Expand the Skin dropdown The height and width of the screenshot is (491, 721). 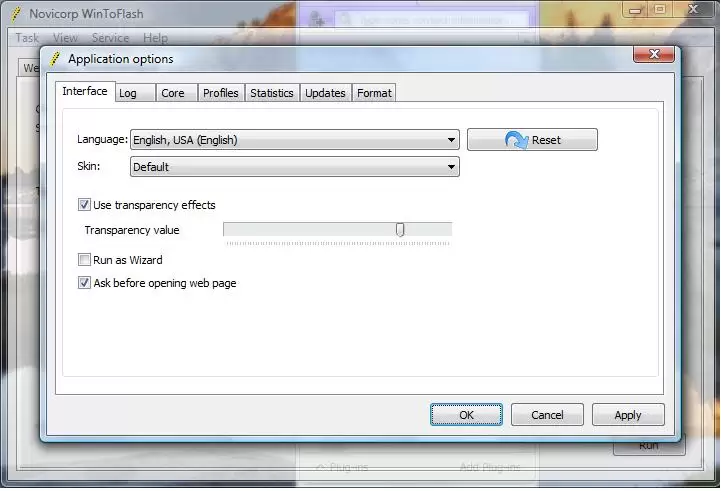pyautogui.click(x=295, y=167)
